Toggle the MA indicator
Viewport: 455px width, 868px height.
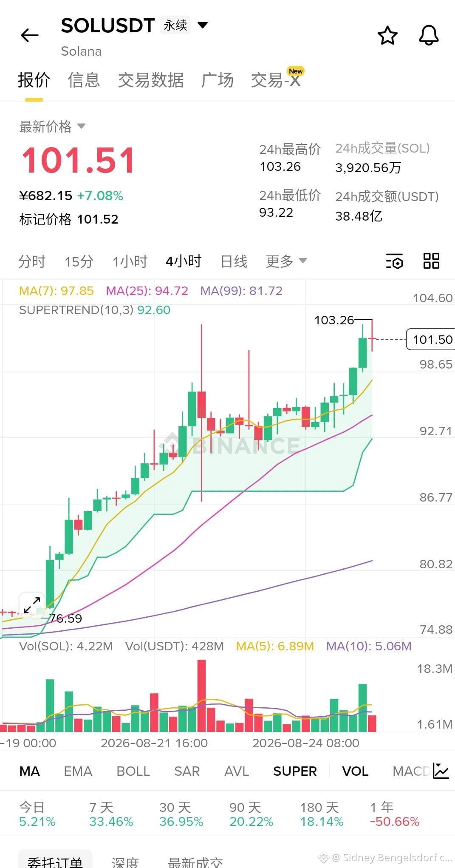(x=29, y=771)
